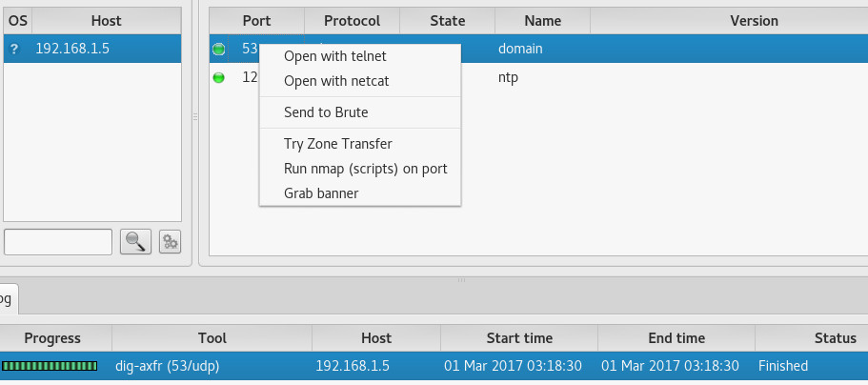The height and width of the screenshot is (385, 868).
Task: Open the filter settings gear icon
Action: pos(170,242)
